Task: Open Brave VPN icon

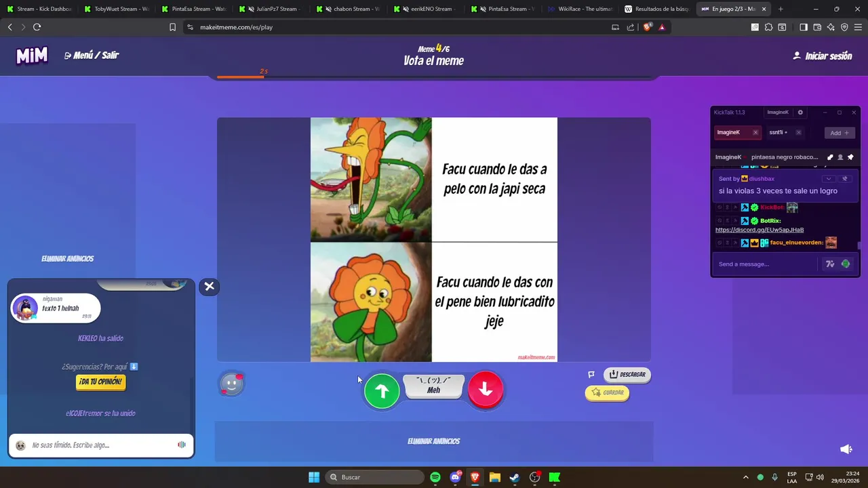Action: (844, 27)
